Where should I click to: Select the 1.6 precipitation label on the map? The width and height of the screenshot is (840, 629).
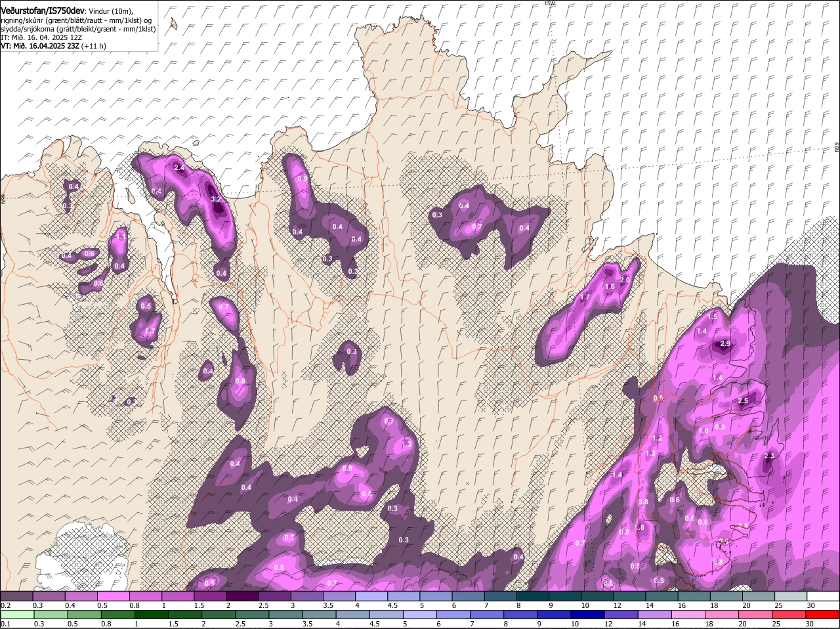[x=610, y=287]
